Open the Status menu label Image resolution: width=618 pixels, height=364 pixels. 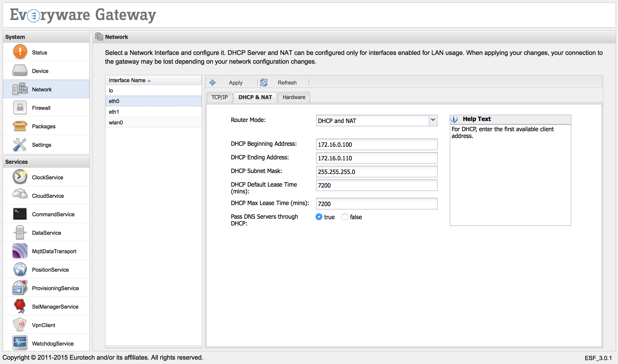click(39, 52)
